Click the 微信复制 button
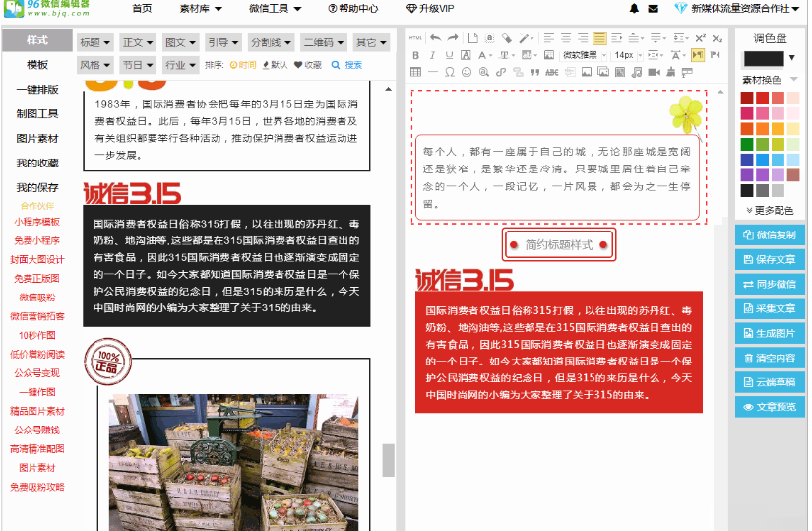The width and height of the screenshot is (812, 531). coord(770,234)
